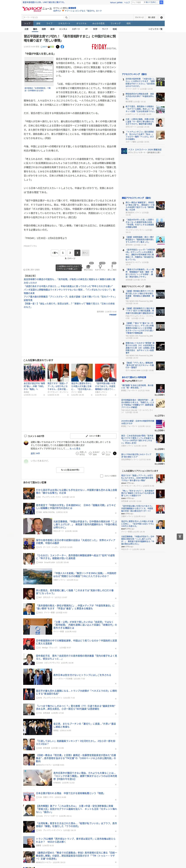Screen dimensions: 186x868
Task: Share the article on Facebook
Action: (x=62, y=47)
